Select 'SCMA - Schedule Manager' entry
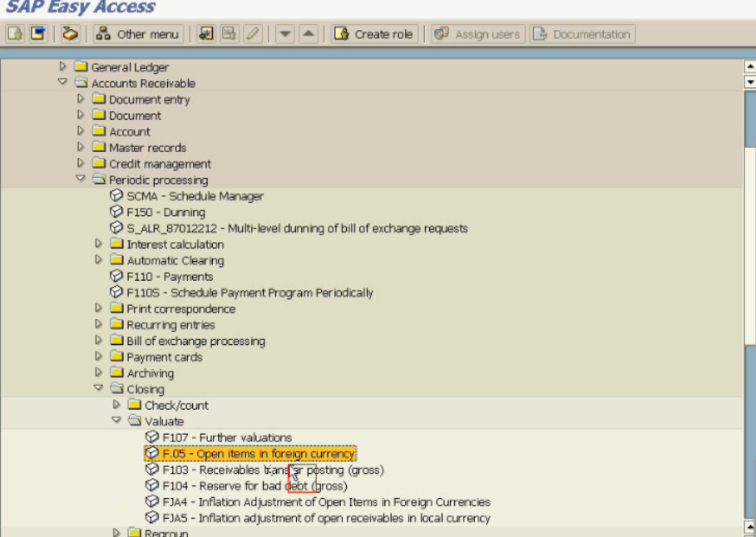Screen dimensions: 756x537 point(195,196)
